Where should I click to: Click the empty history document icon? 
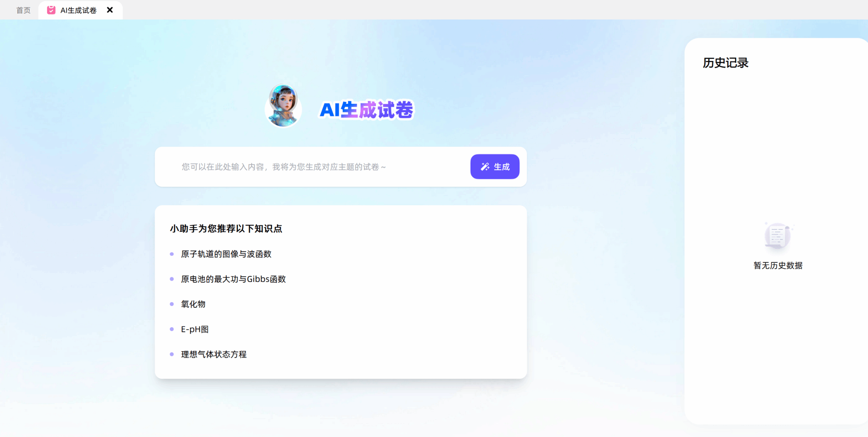pyautogui.click(x=777, y=236)
